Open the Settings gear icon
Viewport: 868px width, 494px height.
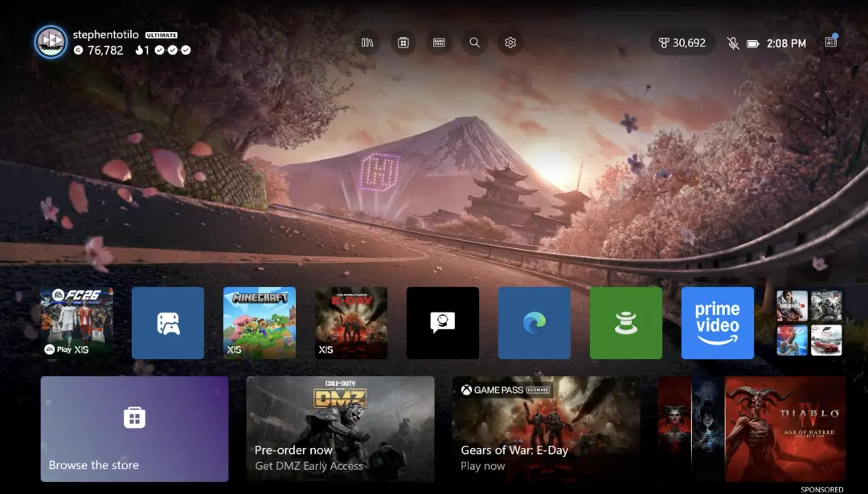[x=510, y=43]
